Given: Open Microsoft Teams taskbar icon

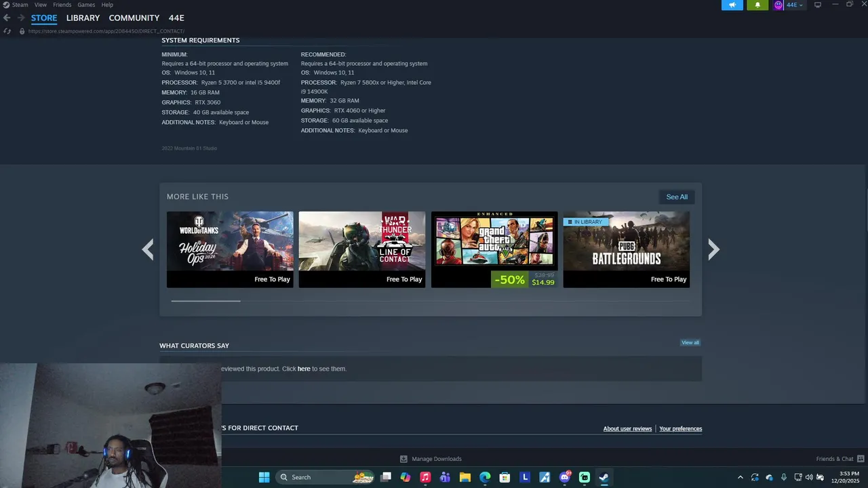Looking at the screenshot, I should (x=445, y=477).
